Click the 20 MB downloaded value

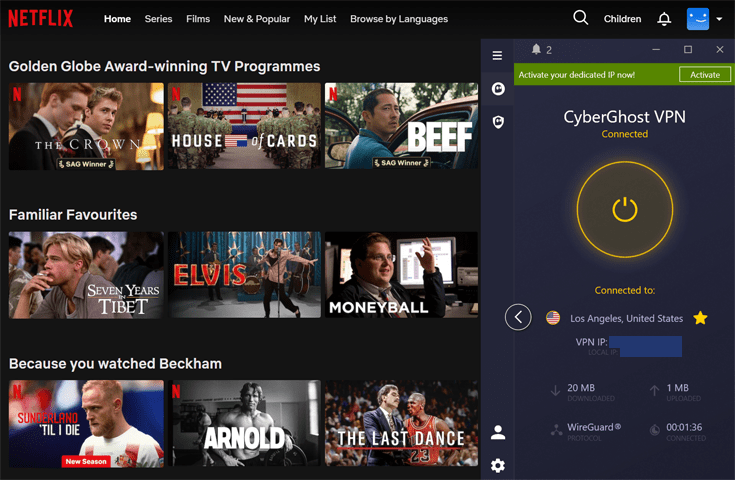click(581, 388)
